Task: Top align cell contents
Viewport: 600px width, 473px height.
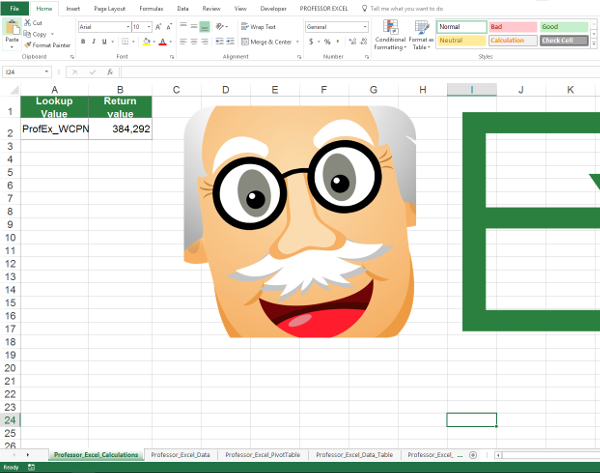Action: pyautogui.click(x=183, y=26)
